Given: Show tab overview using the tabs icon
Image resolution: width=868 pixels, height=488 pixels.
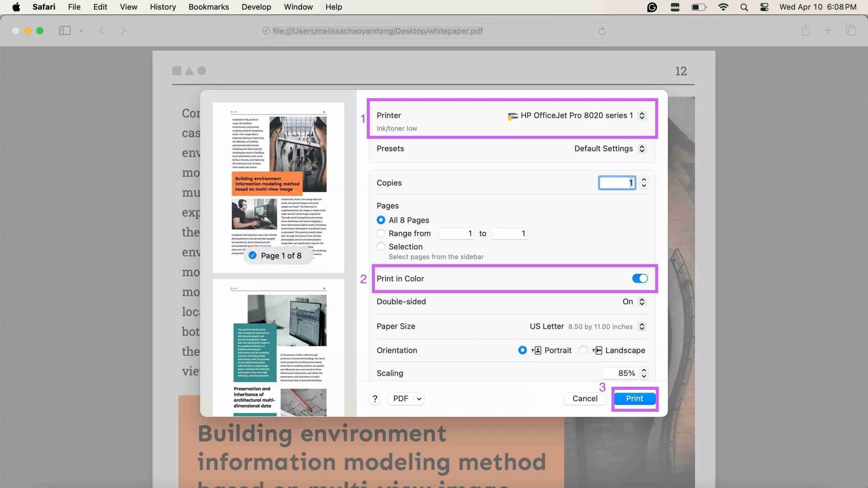Looking at the screenshot, I should [851, 30].
